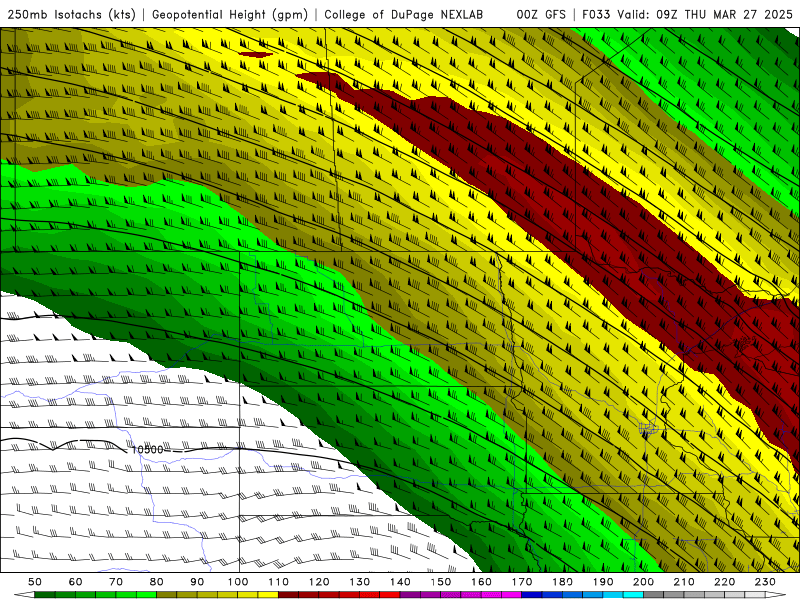This screenshot has width=800, height=600.
Task: Pick the dark blue swatch below 170
Action: click(532, 595)
